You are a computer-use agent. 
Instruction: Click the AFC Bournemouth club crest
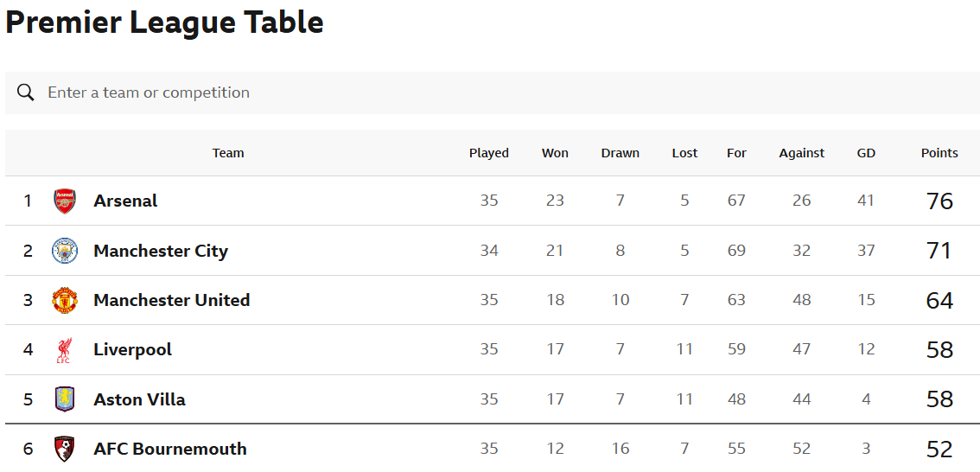click(x=64, y=449)
